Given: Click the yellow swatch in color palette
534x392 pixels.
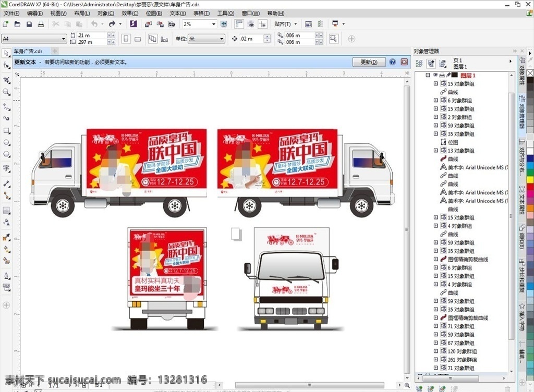Looking at the screenshot, I should point(530,180).
